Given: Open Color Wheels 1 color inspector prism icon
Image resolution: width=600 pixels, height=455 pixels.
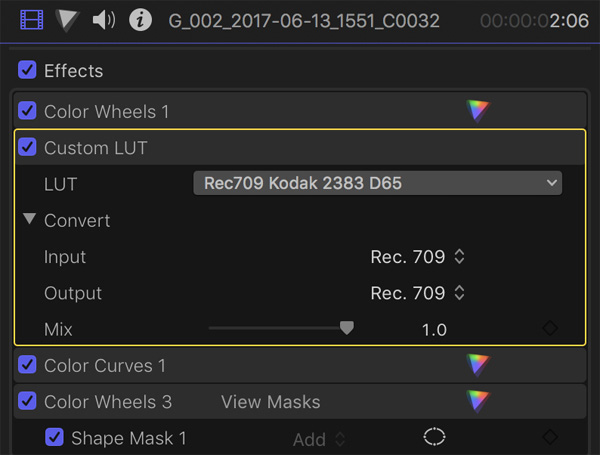Looking at the screenshot, I should click(478, 111).
